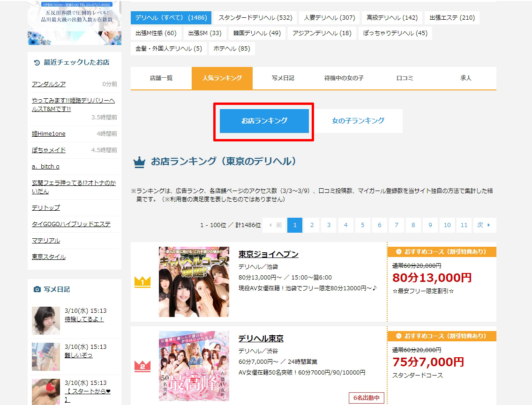Select 出張エステ (210) category
Screen dimensions: 532x405
[452, 18]
